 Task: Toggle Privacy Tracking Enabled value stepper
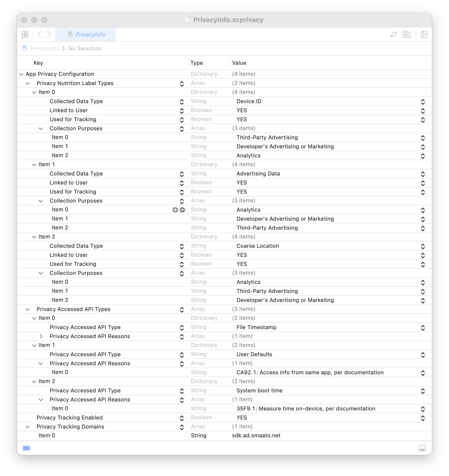423,418
